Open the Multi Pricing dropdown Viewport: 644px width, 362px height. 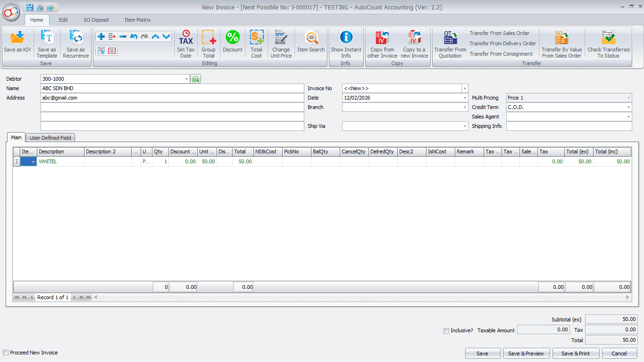pyautogui.click(x=629, y=98)
